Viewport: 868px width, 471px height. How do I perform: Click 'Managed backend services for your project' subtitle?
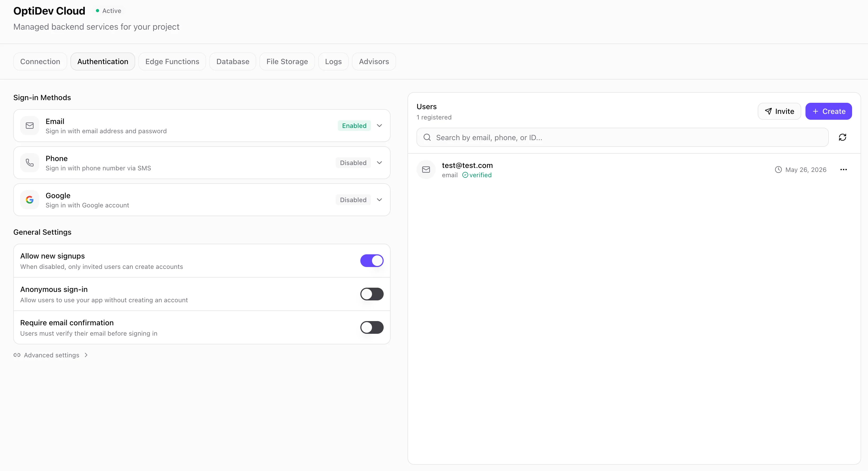tap(96, 26)
